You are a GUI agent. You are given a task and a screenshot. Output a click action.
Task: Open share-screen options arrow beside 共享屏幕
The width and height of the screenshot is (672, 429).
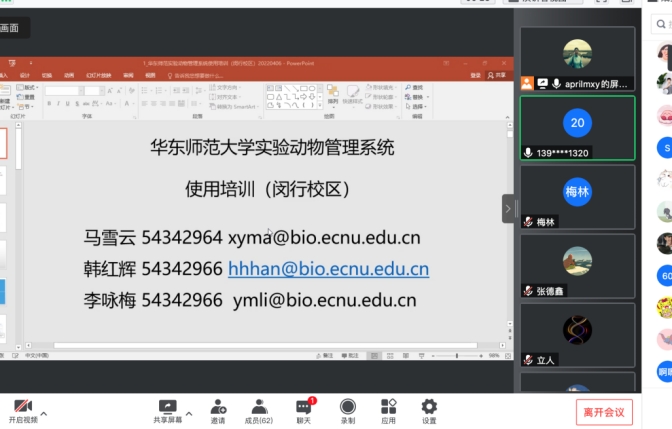tap(189, 414)
